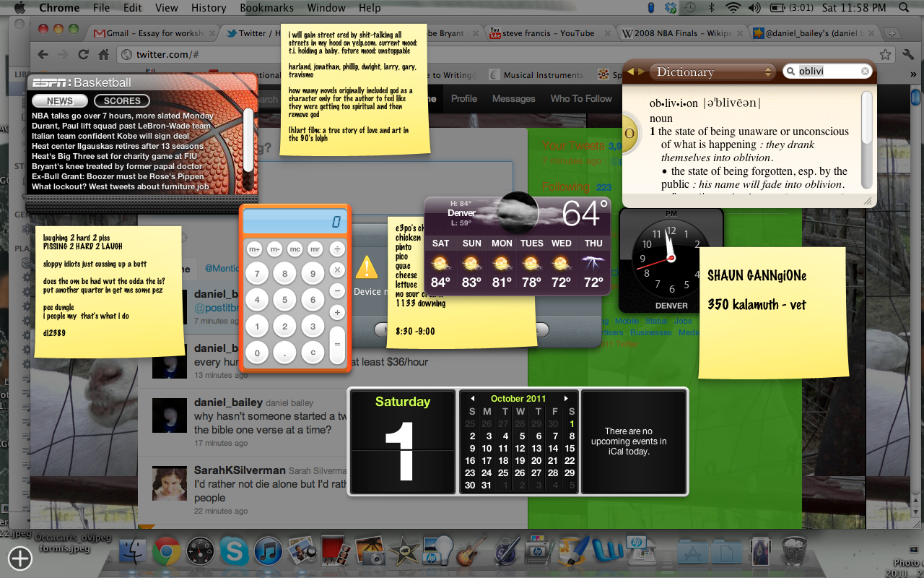
Task: Open the History menu
Action: [209, 8]
